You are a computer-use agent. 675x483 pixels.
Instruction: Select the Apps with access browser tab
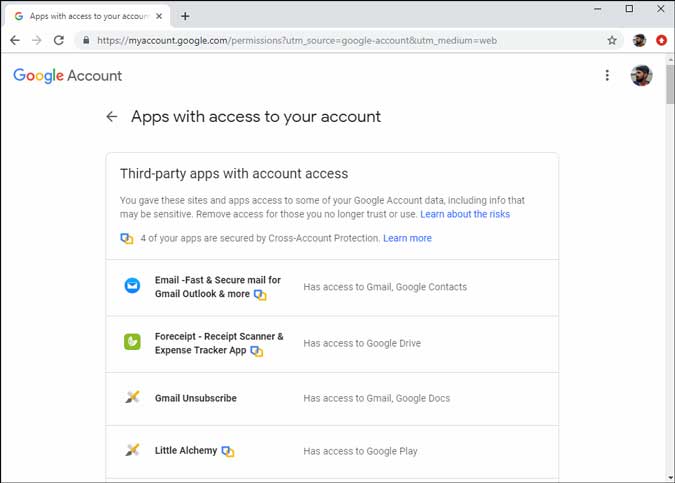tap(85, 16)
